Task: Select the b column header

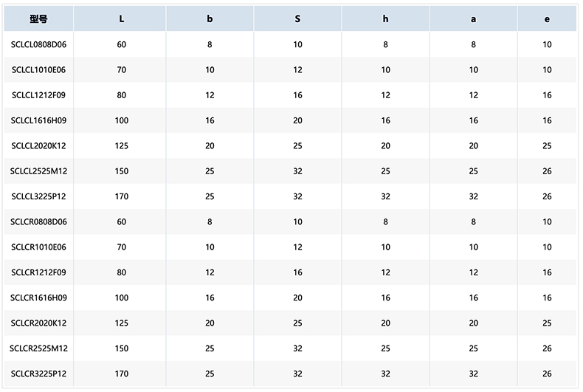Action: click(210, 19)
